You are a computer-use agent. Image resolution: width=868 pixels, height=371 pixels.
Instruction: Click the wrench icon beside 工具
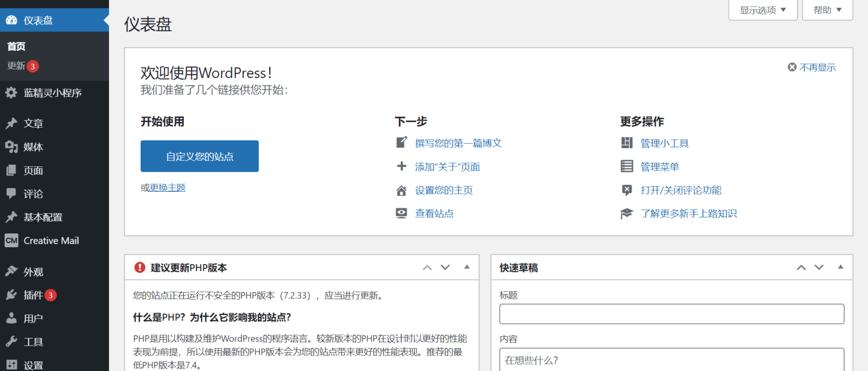(11, 341)
